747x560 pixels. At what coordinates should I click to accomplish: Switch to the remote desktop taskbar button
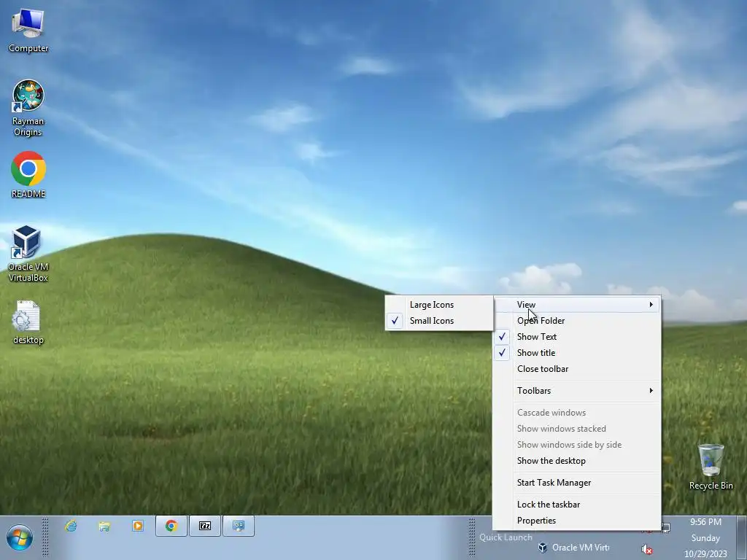pyautogui.click(x=239, y=526)
